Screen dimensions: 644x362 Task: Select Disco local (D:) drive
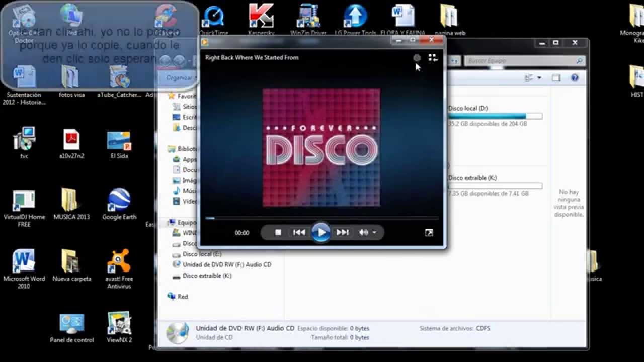point(468,108)
